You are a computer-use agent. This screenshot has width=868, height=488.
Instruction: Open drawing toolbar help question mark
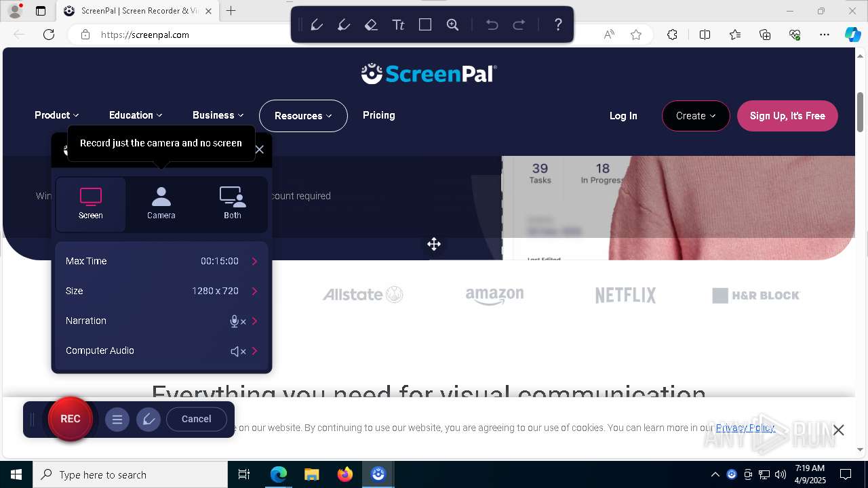click(558, 25)
